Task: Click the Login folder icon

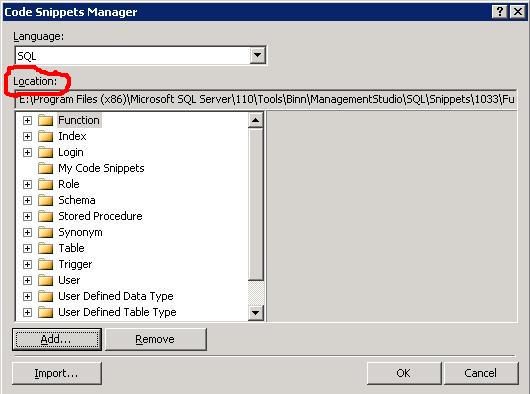Action: coord(45,152)
